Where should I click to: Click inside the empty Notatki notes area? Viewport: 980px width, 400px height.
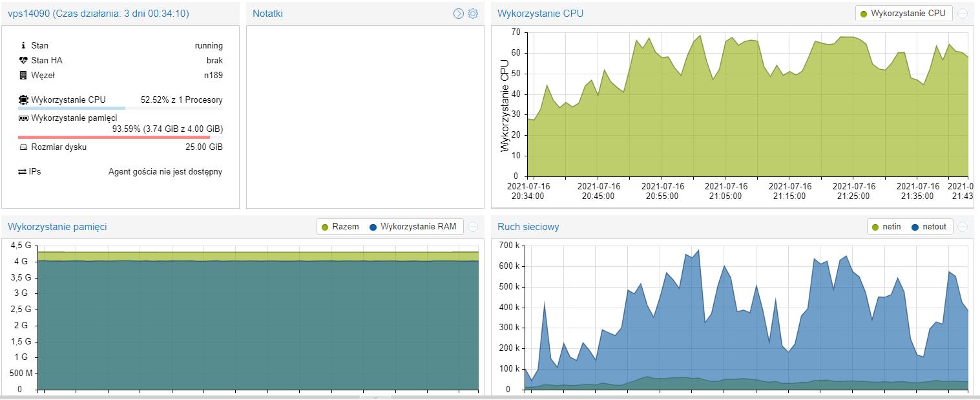(365, 116)
